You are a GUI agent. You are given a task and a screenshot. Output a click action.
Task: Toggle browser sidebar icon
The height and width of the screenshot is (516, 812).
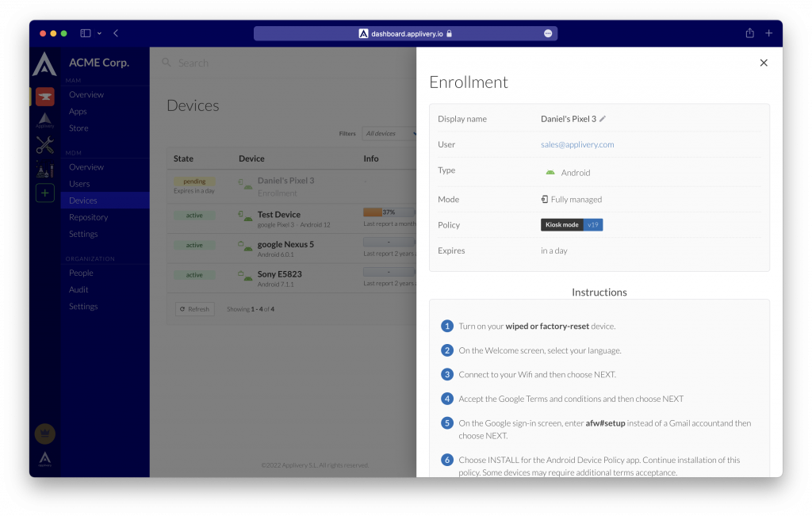pyautogui.click(x=86, y=33)
